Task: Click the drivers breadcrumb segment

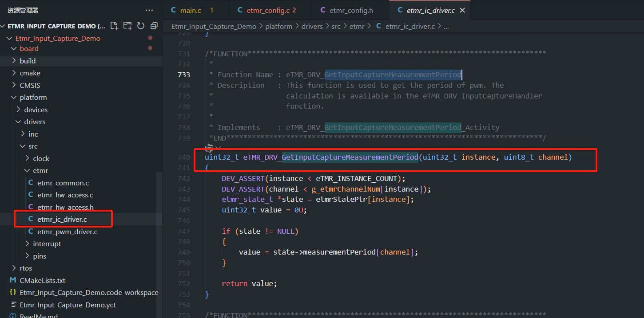Action: 312,26
